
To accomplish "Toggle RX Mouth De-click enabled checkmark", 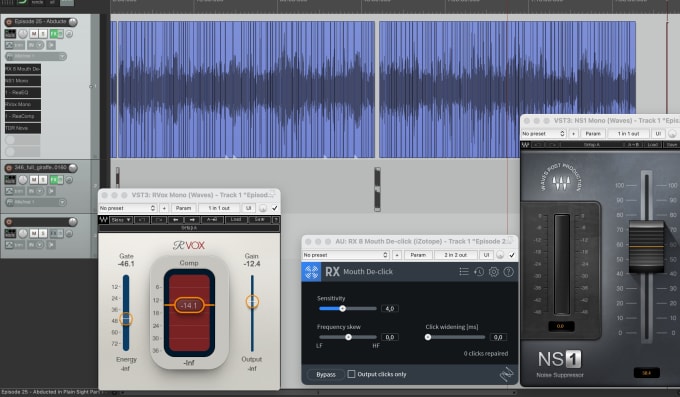I will point(512,255).
